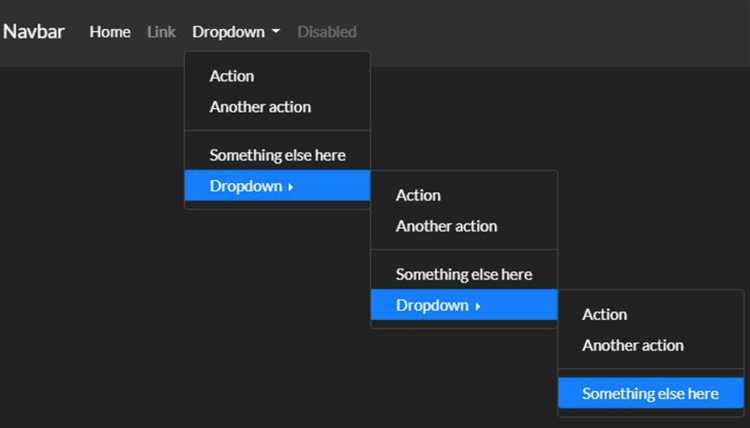The image size is (750, 428).
Task: Click empty navbar area right of Disabled
Action: 550,32
